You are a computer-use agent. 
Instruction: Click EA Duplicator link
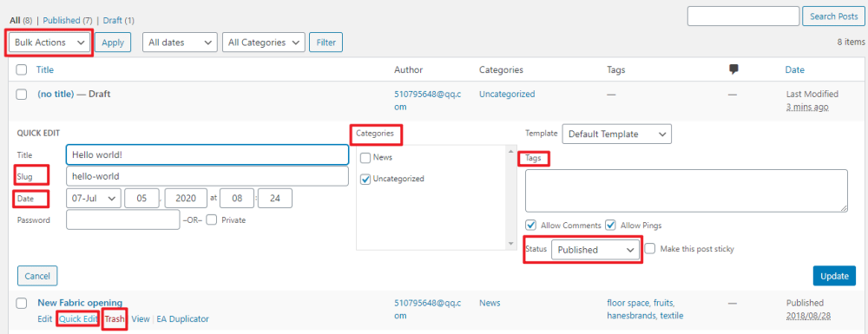182,319
